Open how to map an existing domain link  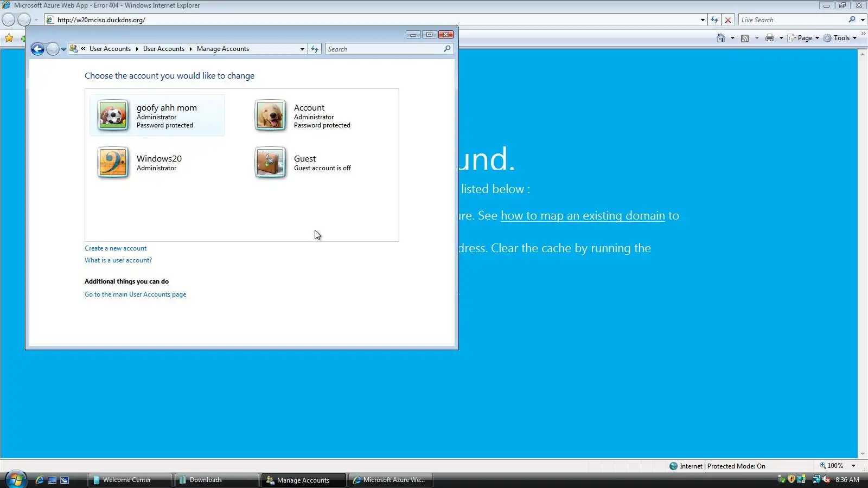coord(583,216)
